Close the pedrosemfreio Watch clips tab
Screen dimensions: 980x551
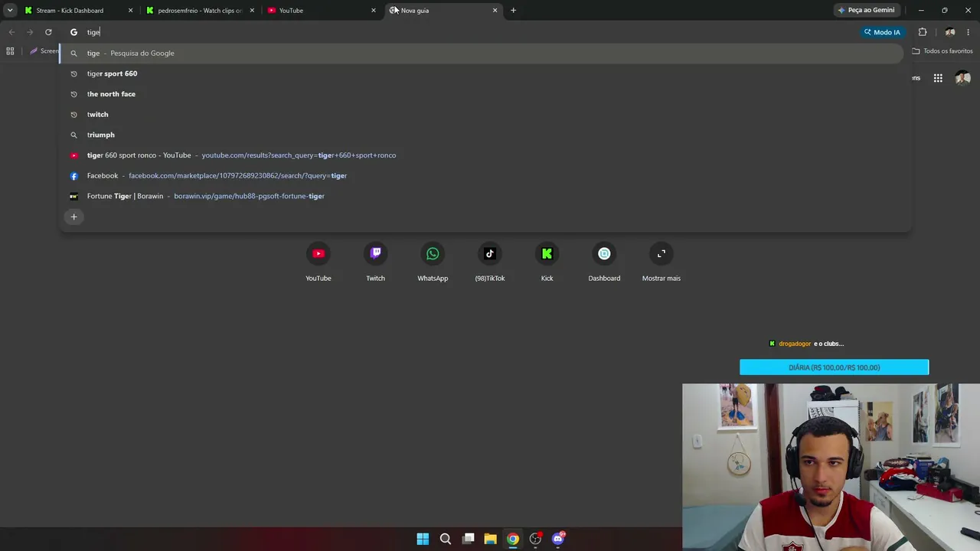(252, 11)
